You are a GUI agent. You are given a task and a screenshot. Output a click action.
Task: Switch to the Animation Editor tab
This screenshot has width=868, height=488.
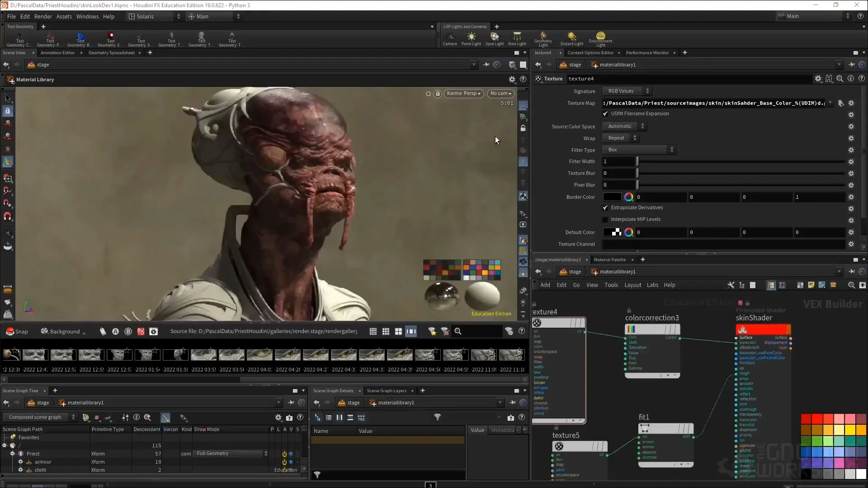57,53
